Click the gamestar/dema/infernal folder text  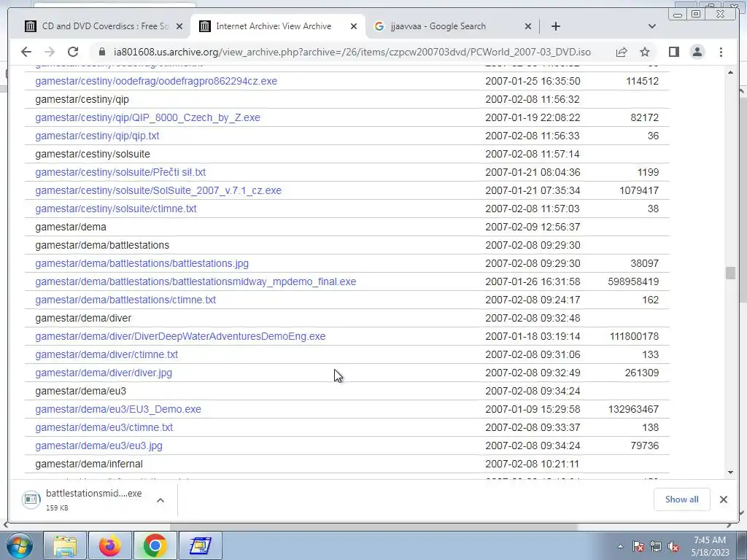pyautogui.click(x=89, y=464)
